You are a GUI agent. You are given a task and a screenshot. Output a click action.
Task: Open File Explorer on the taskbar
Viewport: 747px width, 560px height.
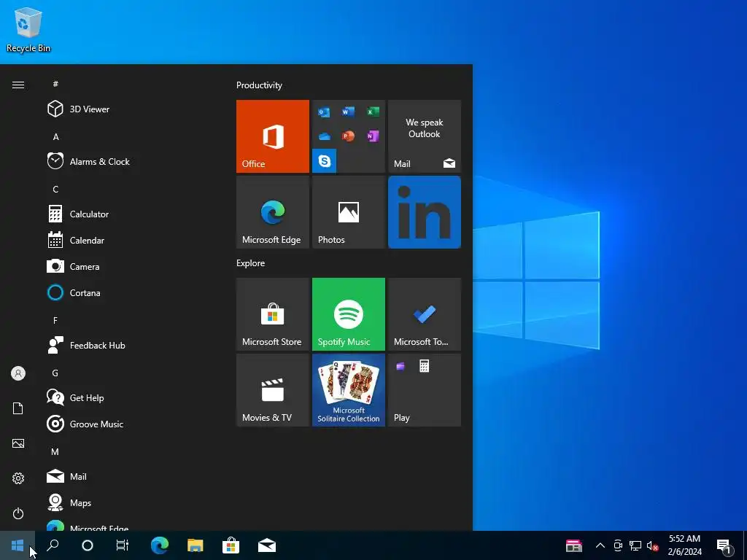196,545
